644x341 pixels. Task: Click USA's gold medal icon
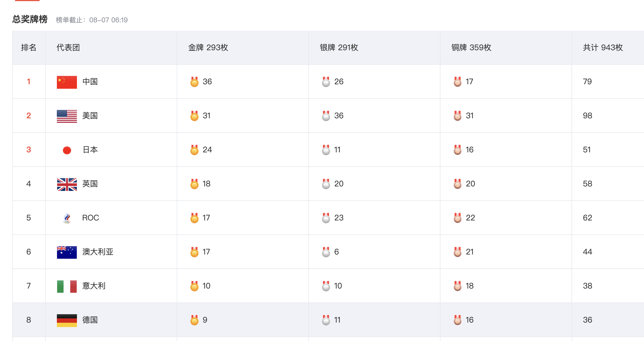[x=194, y=116]
